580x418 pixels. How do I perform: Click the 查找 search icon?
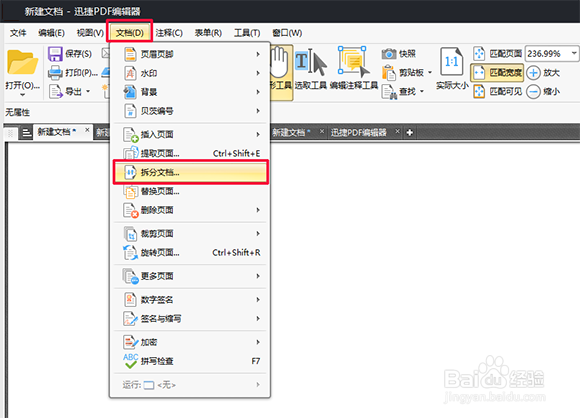pyautogui.click(x=389, y=92)
